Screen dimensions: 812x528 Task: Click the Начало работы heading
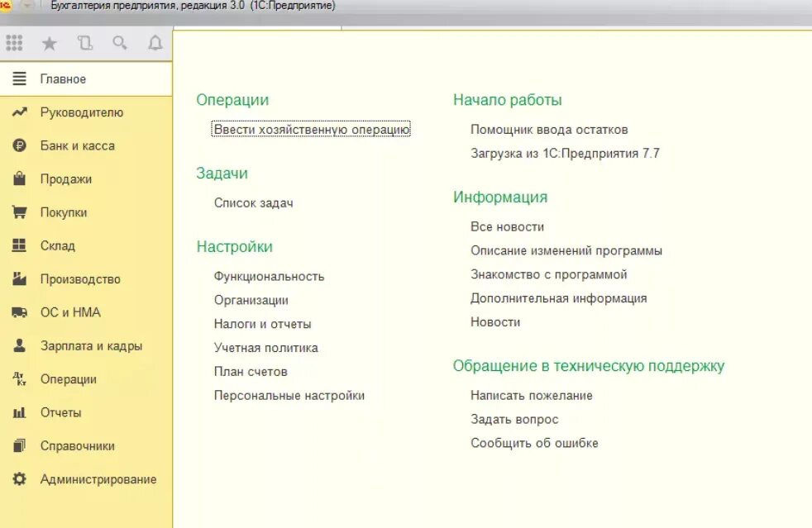pos(508,100)
